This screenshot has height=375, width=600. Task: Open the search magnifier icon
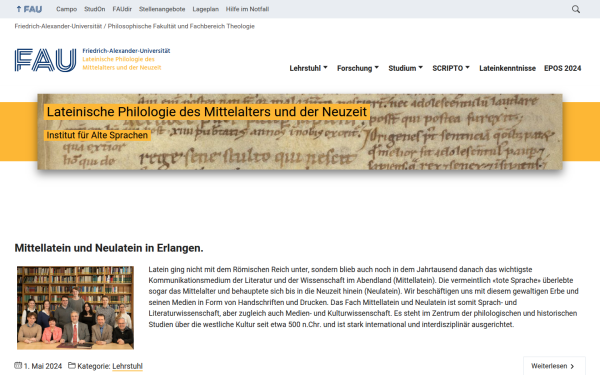576,9
